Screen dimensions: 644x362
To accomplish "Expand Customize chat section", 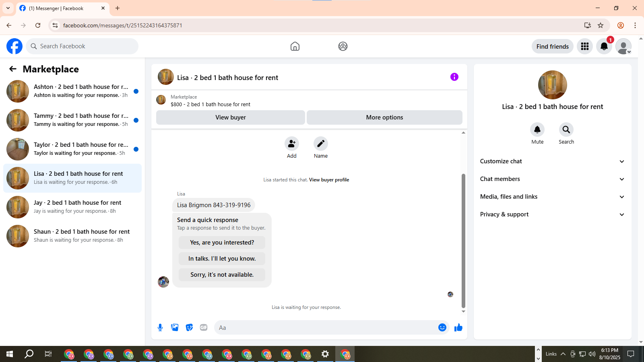I will 552,161.
